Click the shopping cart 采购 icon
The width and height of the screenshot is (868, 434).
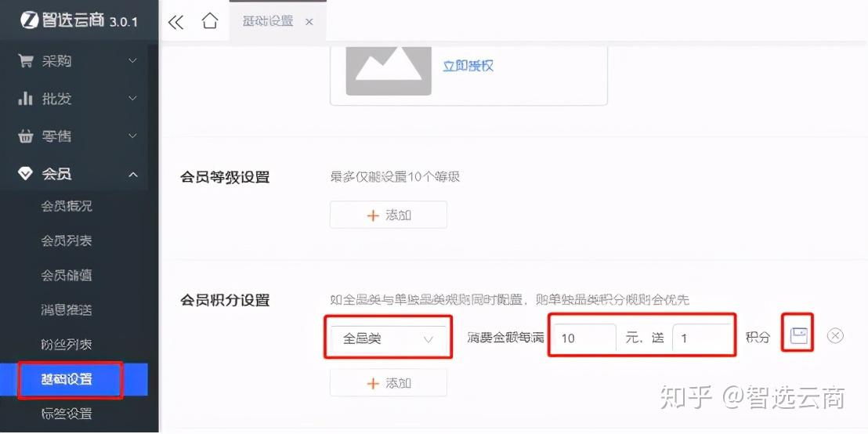coord(26,60)
